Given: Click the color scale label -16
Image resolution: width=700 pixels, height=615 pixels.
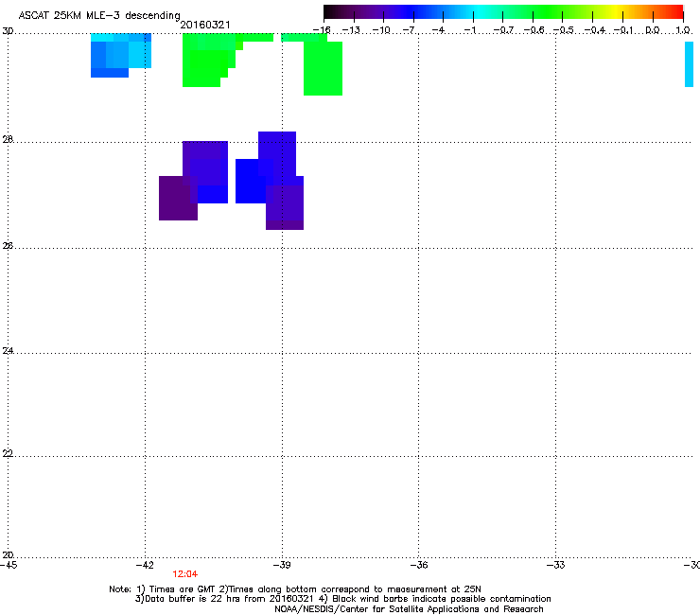Looking at the screenshot, I should coord(322,30).
